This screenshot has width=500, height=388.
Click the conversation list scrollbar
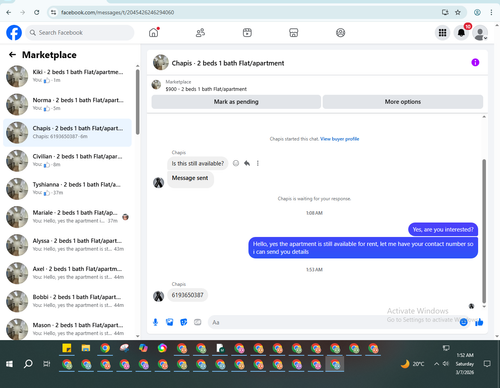pyautogui.click(x=137, y=101)
